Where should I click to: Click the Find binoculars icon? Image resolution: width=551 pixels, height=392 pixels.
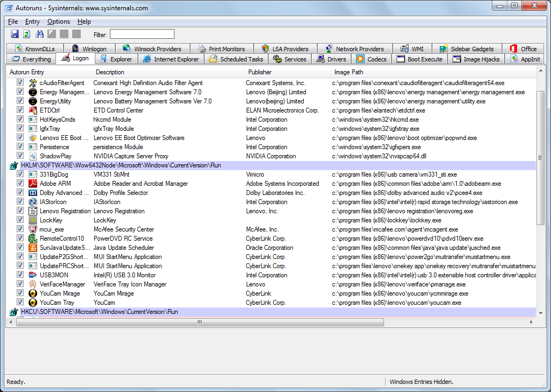pyautogui.click(x=39, y=34)
